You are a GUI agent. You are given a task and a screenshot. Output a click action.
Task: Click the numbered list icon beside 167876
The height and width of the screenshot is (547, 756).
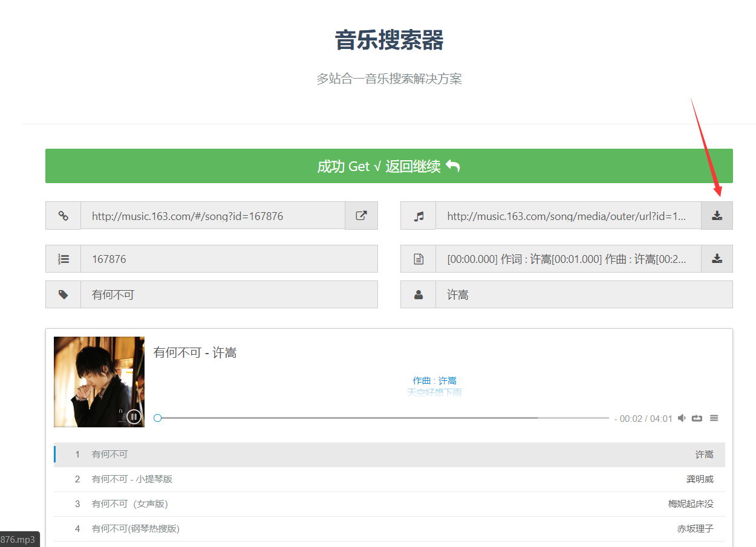(63, 259)
